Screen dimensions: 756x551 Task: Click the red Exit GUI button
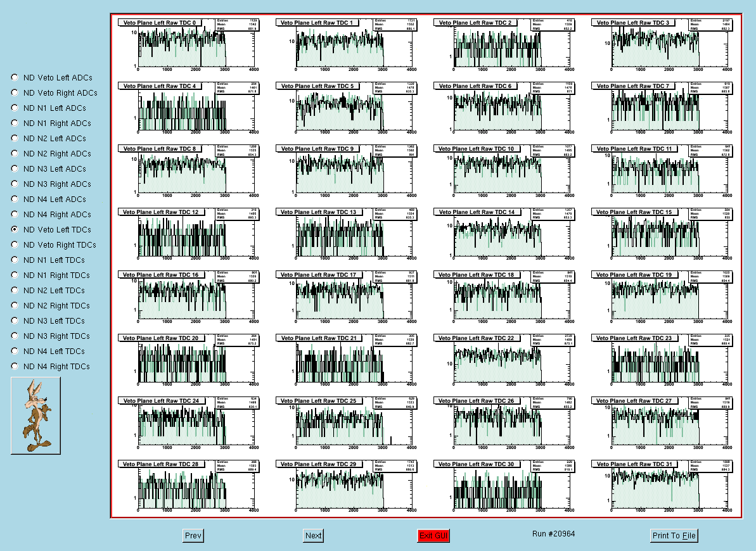tap(433, 536)
